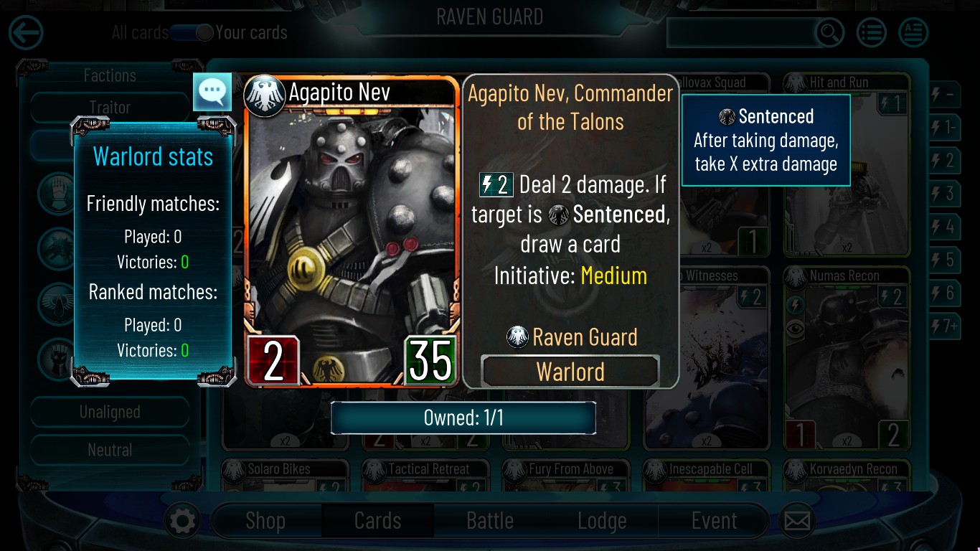Click the Raven Guard emblem on card
Image resolution: width=980 pixels, height=551 pixels.
click(x=265, y=95)
